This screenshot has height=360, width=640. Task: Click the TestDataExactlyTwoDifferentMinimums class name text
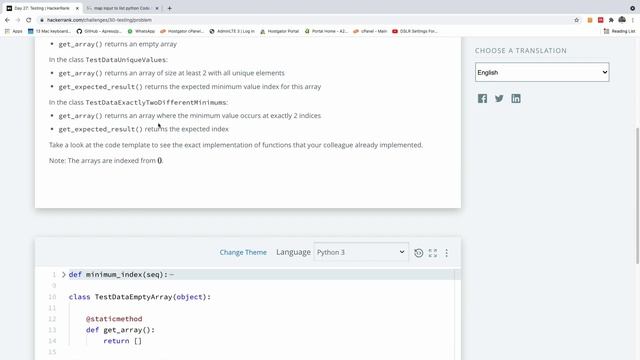click(156, 102)
